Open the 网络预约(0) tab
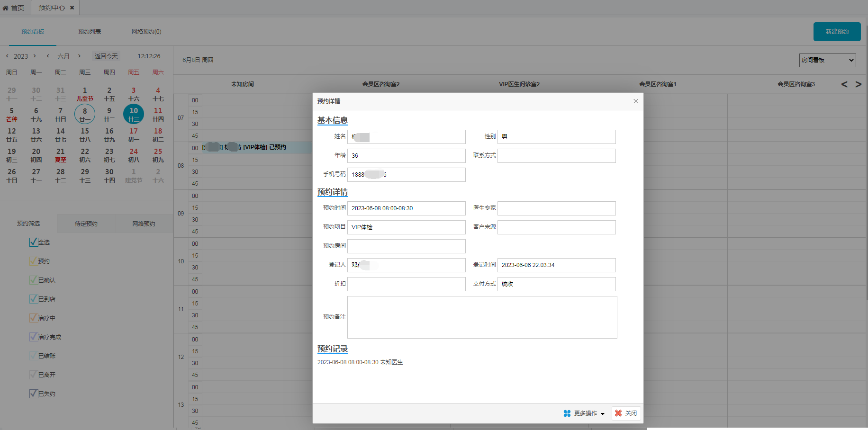Viewport: 868px width, 430px height. [x=146, y=32]
